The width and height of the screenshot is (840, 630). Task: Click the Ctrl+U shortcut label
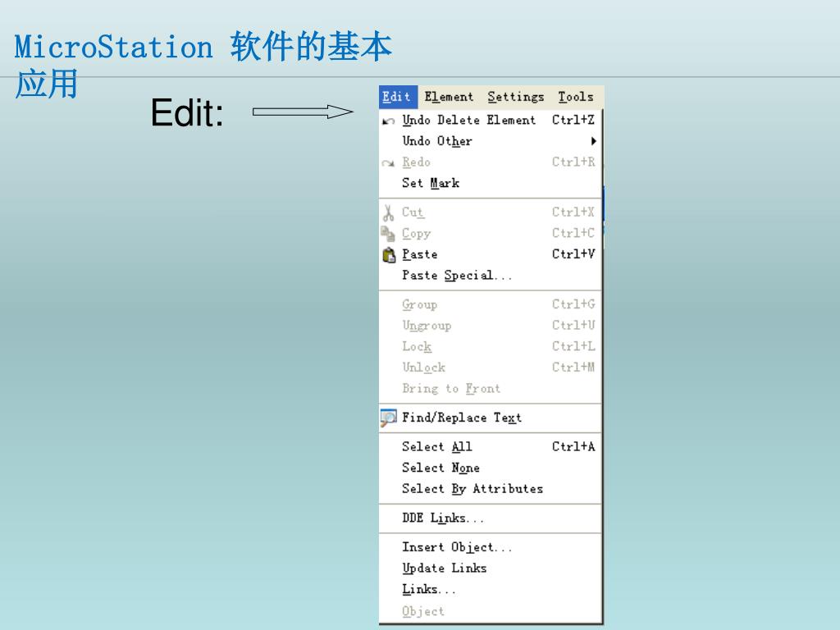point(573,325)
